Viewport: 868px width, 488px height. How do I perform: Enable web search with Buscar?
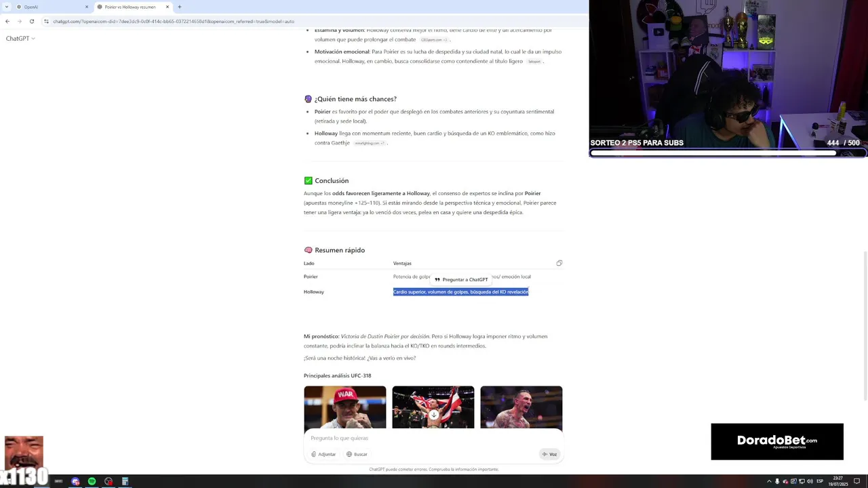click(357, 454)
